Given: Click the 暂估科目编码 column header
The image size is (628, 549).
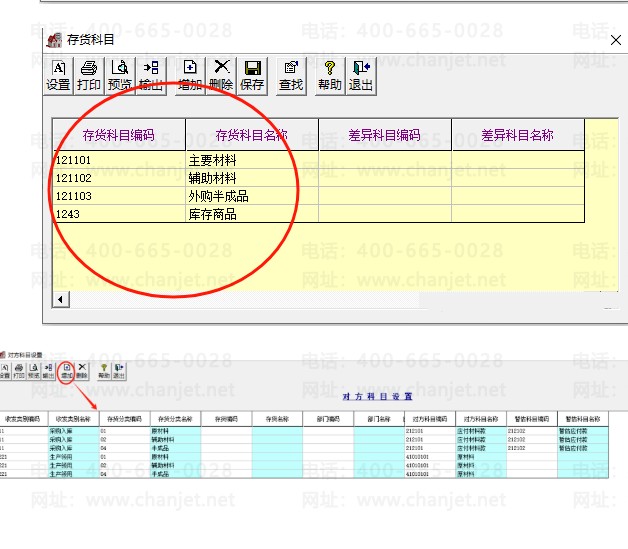Looking at the screenshot, I should (531, 419).
